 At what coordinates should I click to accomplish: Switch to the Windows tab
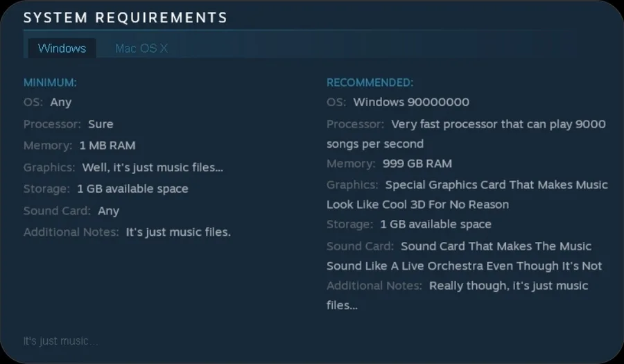[62, 48]
